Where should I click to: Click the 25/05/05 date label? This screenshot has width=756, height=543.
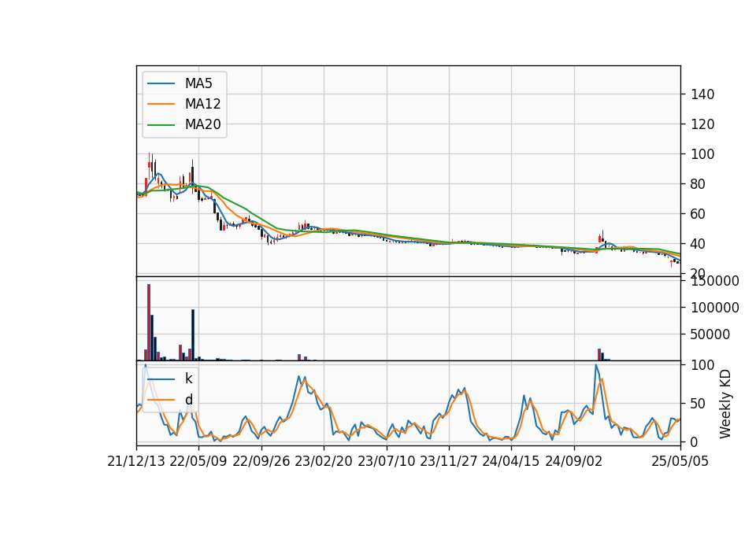pyautogui.click(x=680, y=461)
